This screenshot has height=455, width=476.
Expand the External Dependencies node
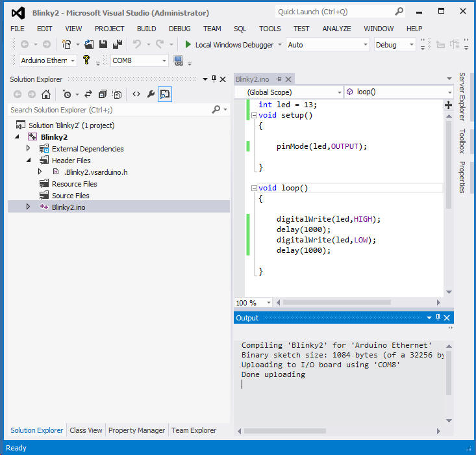point(28,148)
